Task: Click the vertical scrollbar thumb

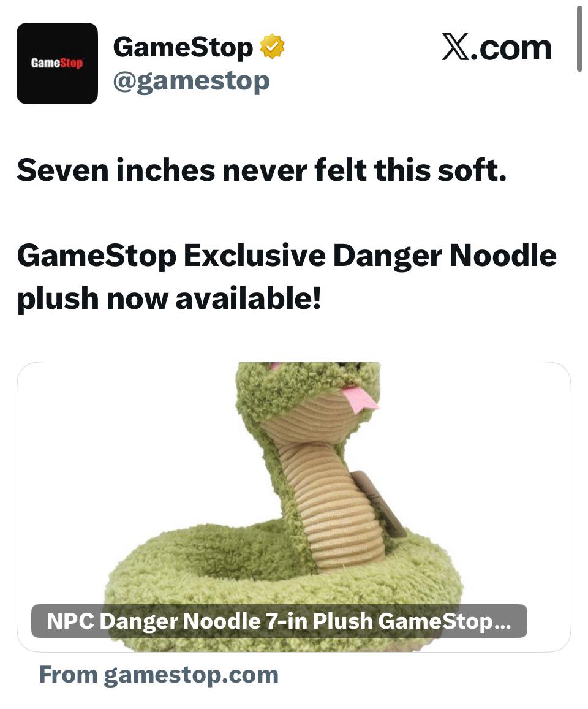Action: [579, 39]
